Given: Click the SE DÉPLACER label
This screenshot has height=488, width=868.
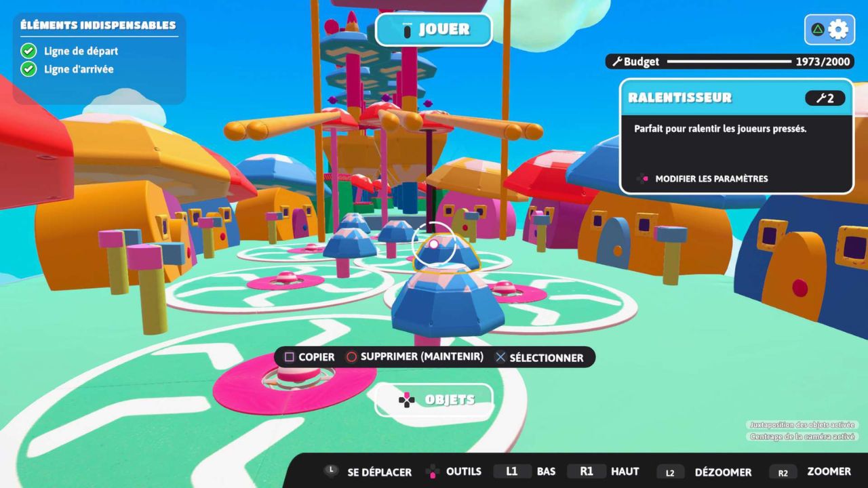Looking at the screenshot, I should [x=379, y=472].
